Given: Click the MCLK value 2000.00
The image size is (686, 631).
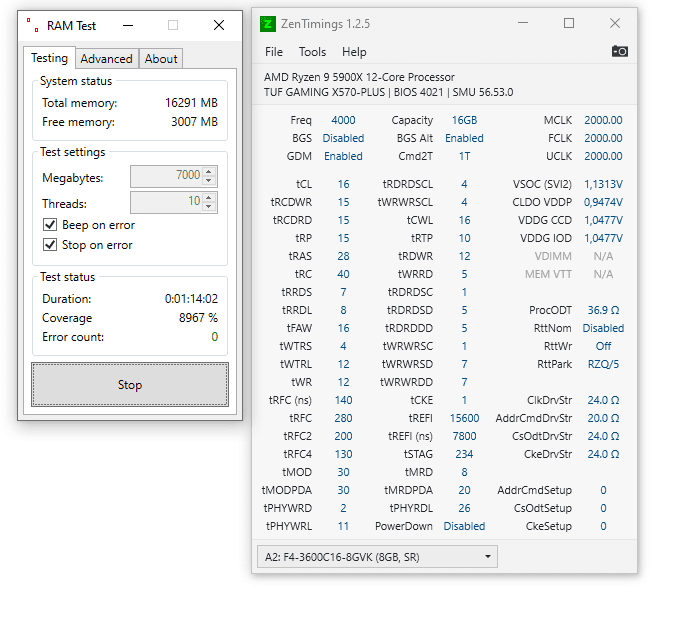Looking at the screenshot, I should (603, 120).
